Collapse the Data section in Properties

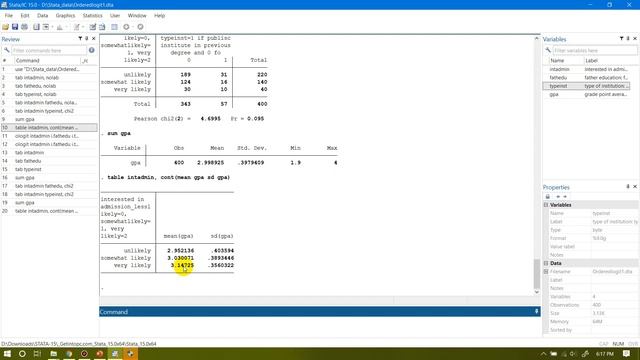[546, 263]
